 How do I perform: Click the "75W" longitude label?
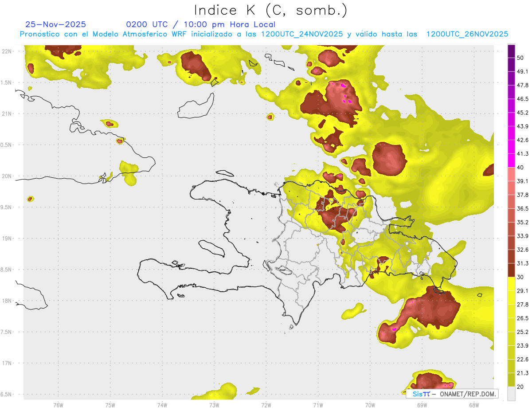(110, 405)
